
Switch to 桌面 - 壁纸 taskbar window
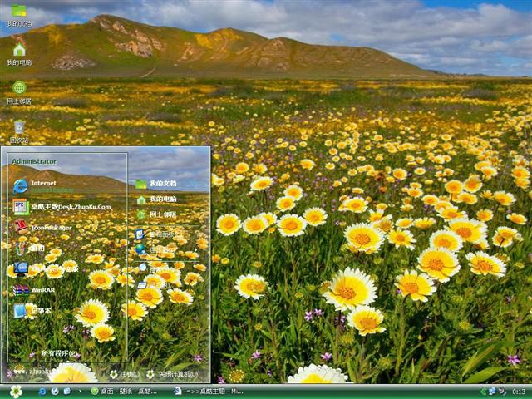[124, 392]
